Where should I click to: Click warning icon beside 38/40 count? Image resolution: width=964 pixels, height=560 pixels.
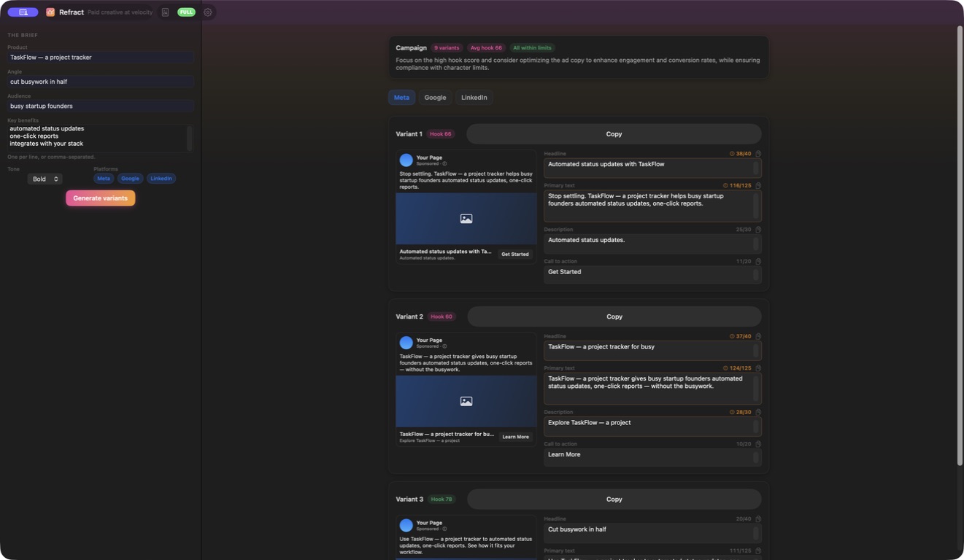732,154
